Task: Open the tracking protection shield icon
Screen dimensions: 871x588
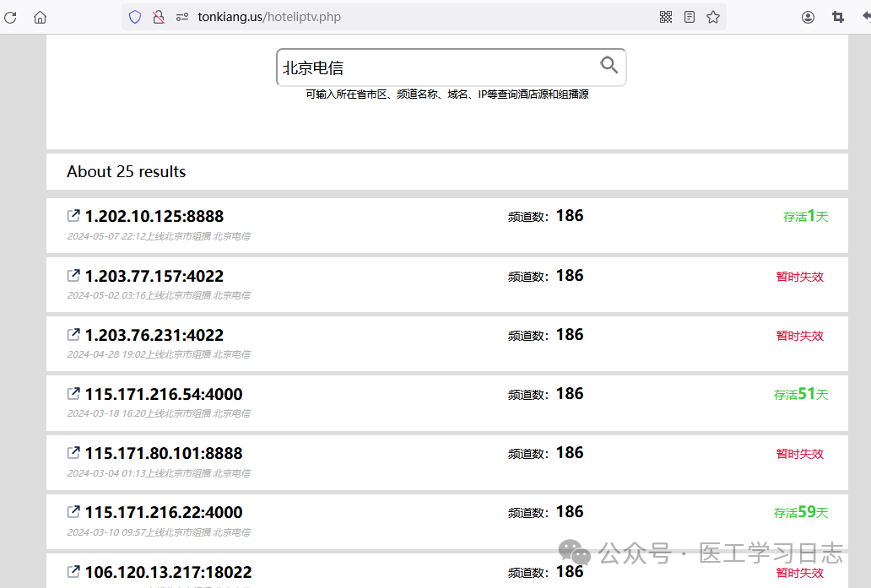Action: 135,17
